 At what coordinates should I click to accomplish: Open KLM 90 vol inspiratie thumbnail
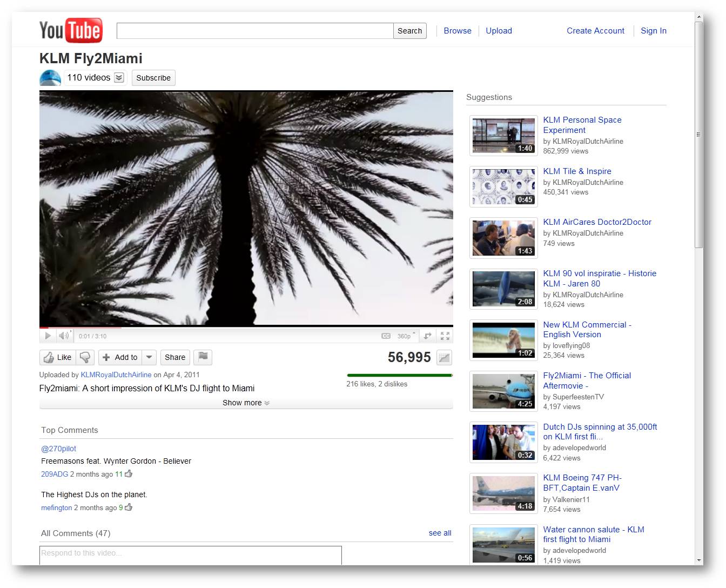pos(503,289)
